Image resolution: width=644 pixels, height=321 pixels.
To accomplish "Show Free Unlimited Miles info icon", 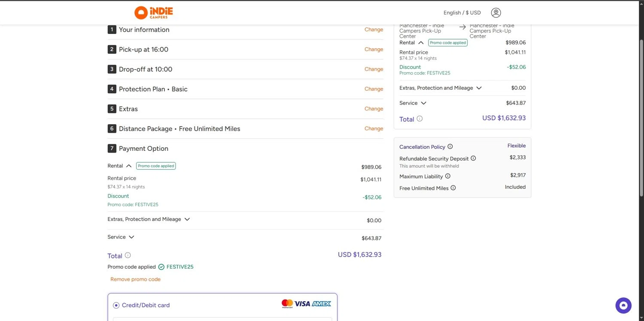I will point(453,188).
